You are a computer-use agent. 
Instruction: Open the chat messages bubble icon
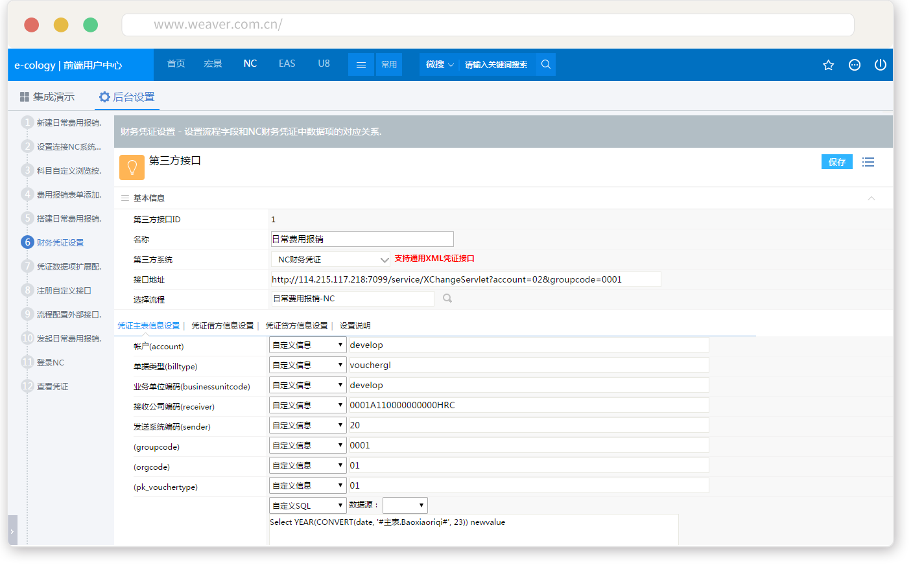pyautogui.click(x=855, y=65)
